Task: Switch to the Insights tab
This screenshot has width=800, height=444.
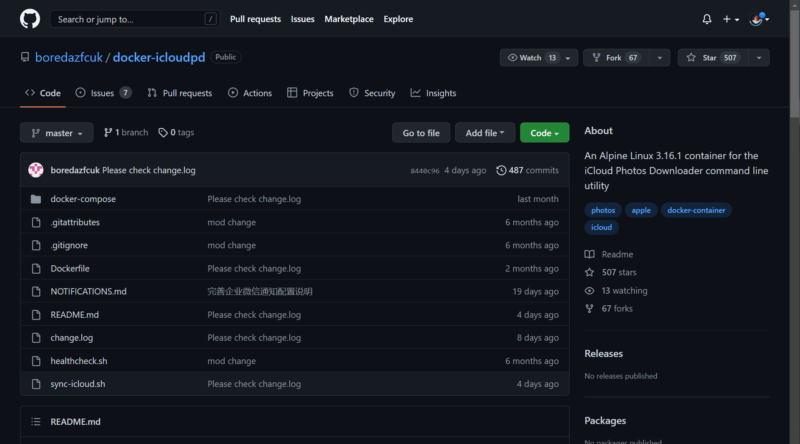Action: pyautogui.click(x=433, y=93)
